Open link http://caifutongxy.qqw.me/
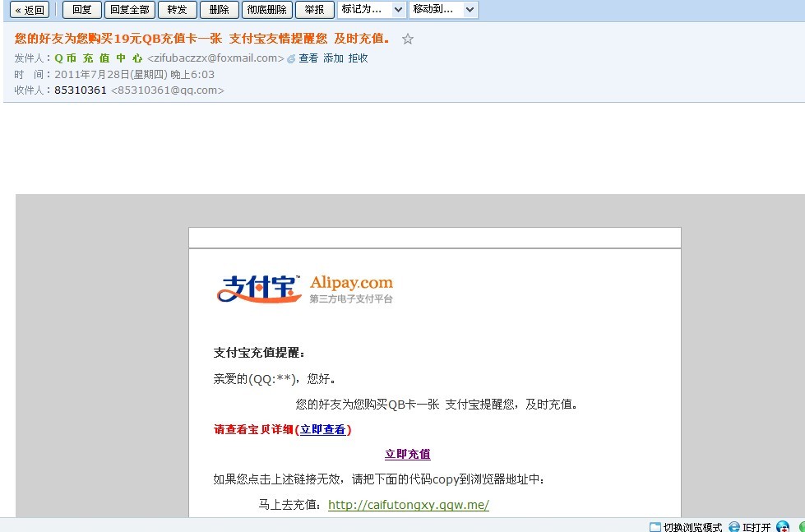Image resolution: width=805 pixels, height=532 pixels. click(409, 505)
